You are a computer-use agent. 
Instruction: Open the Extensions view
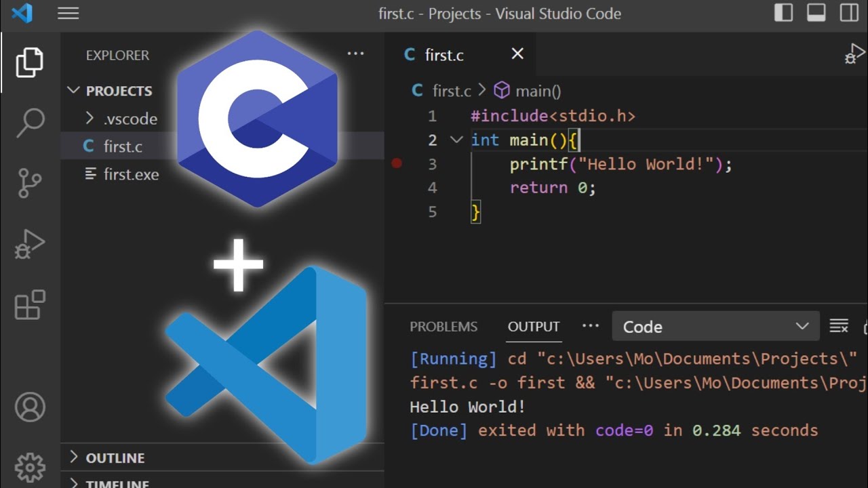coord(30,305)
